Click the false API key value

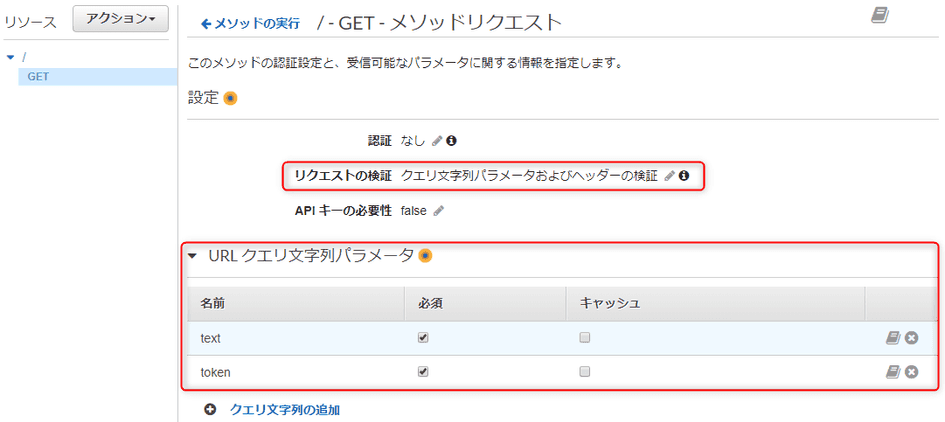click(x=413, y=211)
